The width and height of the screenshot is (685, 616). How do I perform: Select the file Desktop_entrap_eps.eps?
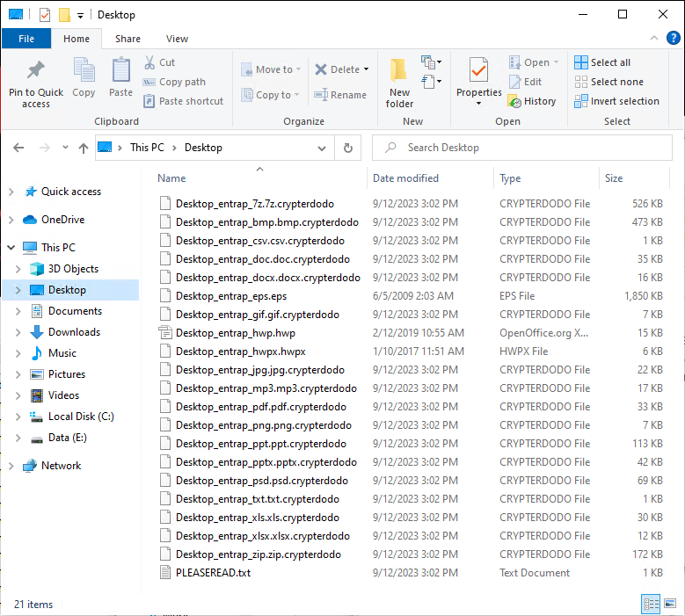231,296
